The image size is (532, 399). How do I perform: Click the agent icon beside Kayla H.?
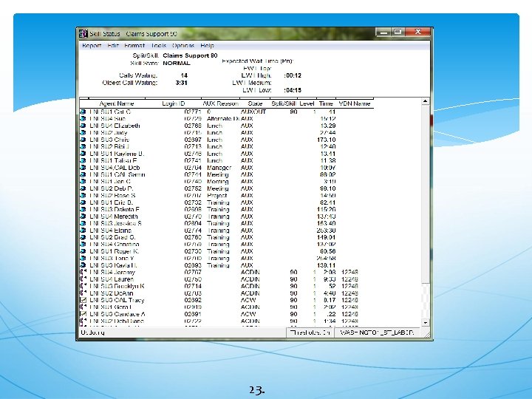pyautogui.click(x=83, y=265)
